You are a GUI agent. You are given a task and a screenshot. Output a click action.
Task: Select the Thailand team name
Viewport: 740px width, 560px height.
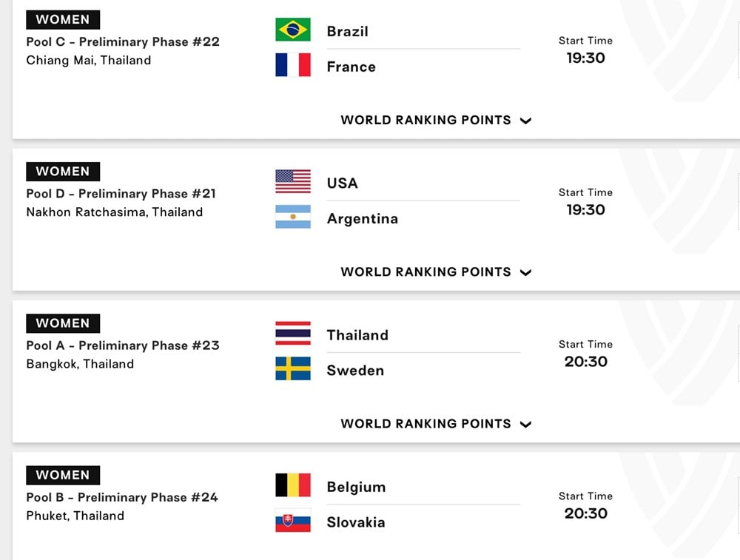357,335
